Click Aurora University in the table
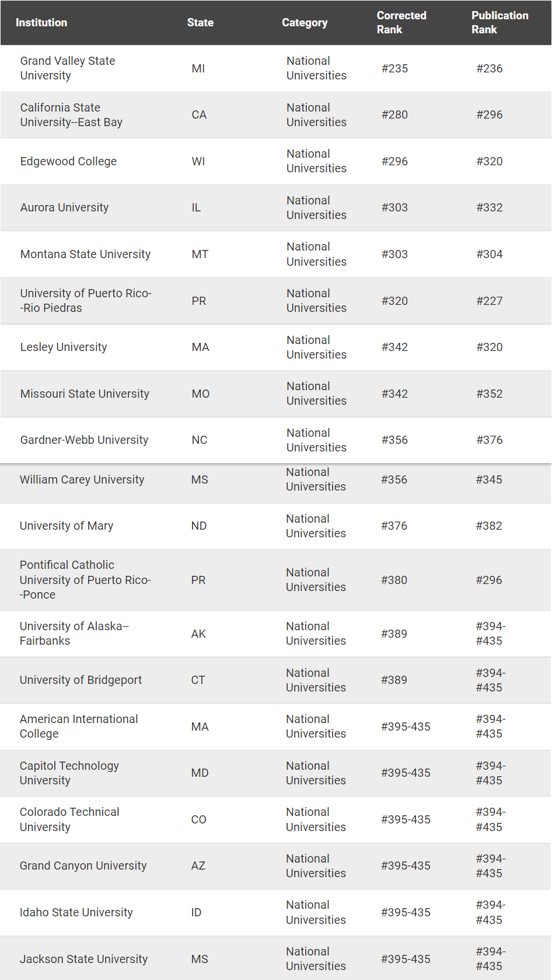Image resolution: width=552 pixels, height=980 pixels. click(64, 207)
